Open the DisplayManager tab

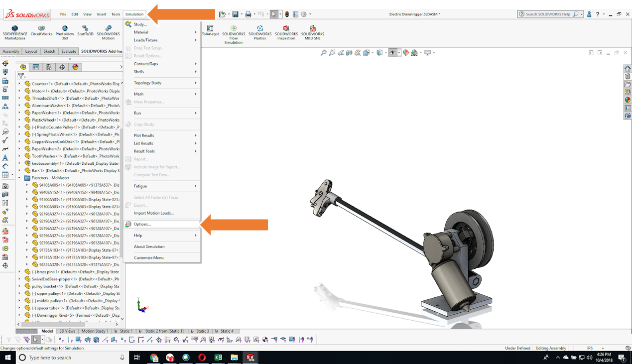click(75, 67)
